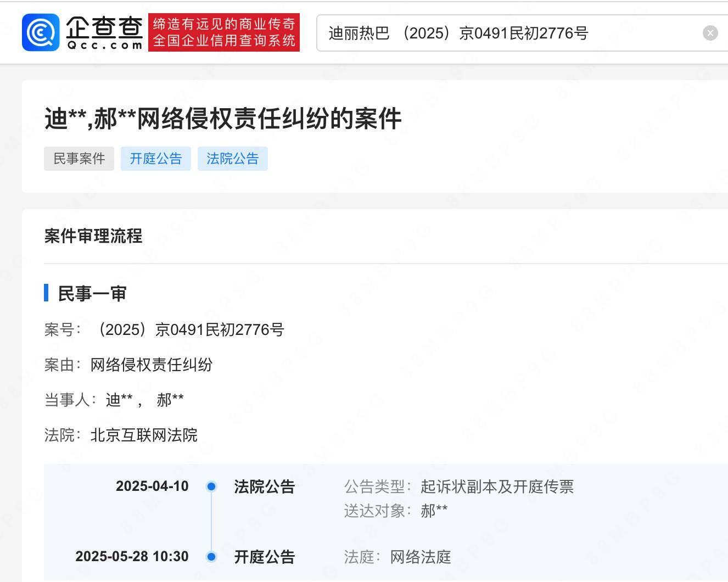The width and height of the screenshot is (728, 582).
Task: Click the date 2025-04-10
Action: tap(152, 486)
